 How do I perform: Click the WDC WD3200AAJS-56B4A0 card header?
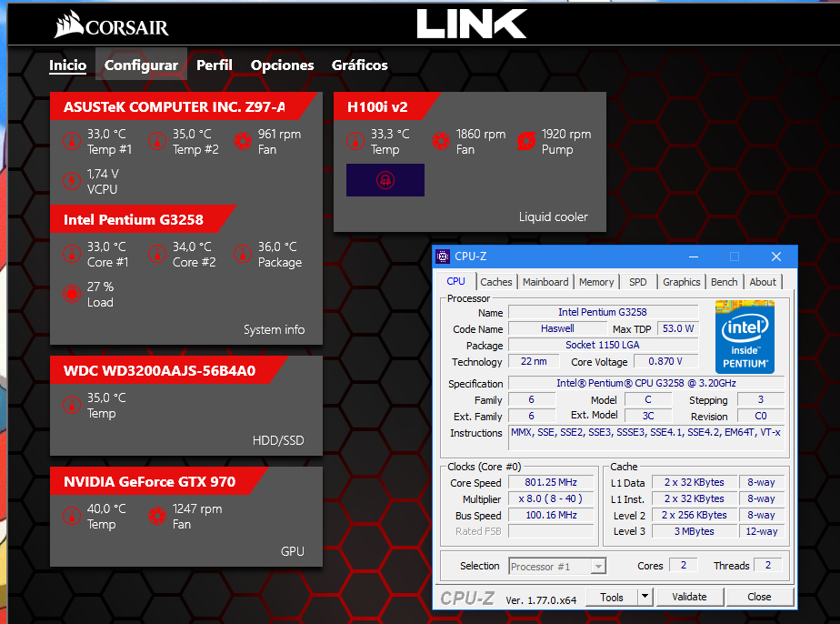pos(167,370)
